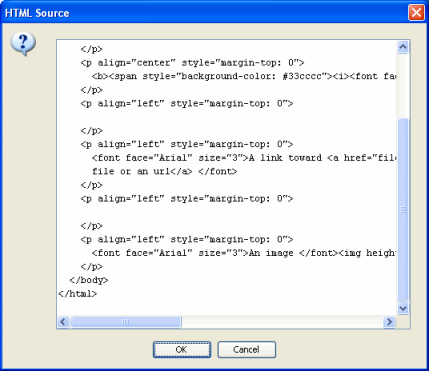Click the horizontal scrollbar thumb

pyautogui.click(x=125, y=322)
